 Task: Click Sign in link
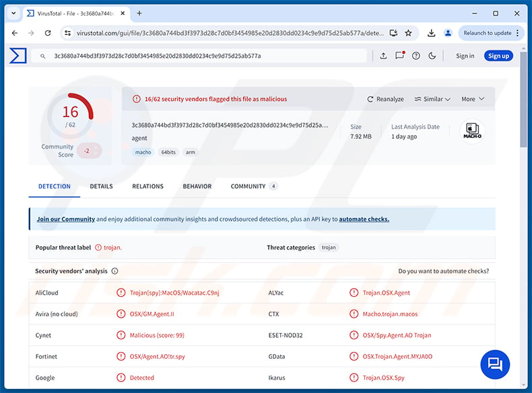click(465, 56)
